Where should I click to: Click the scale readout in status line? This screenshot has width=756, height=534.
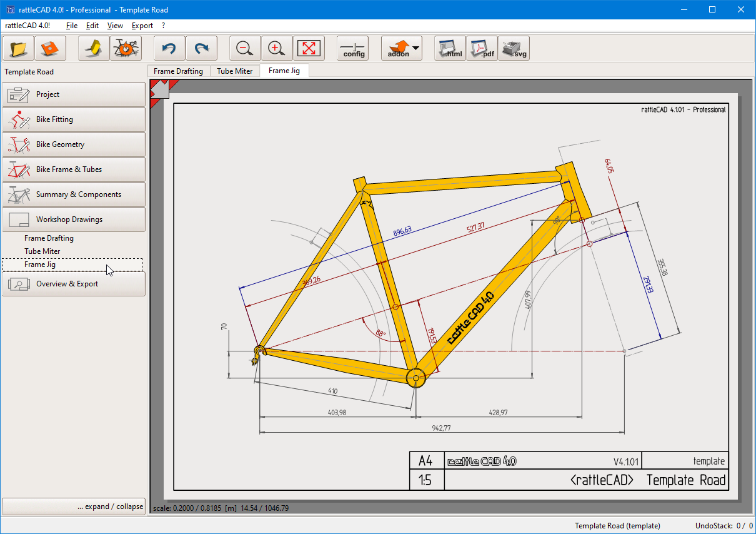pos(221,508)
